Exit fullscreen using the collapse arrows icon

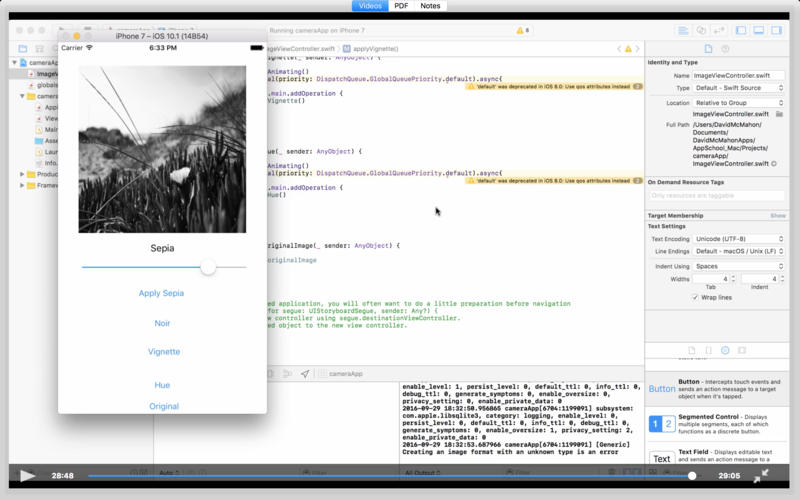pyautogui.click(x=761, y=476)
